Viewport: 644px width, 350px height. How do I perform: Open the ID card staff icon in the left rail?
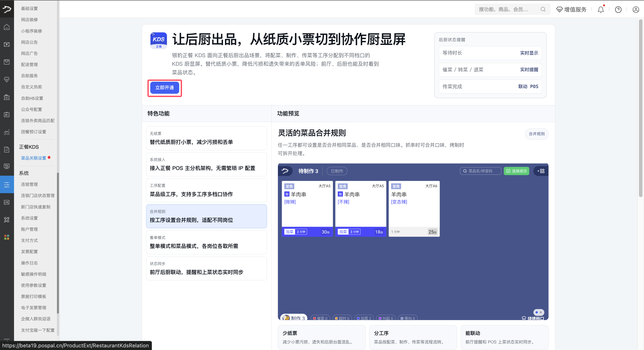coord(7,115)
